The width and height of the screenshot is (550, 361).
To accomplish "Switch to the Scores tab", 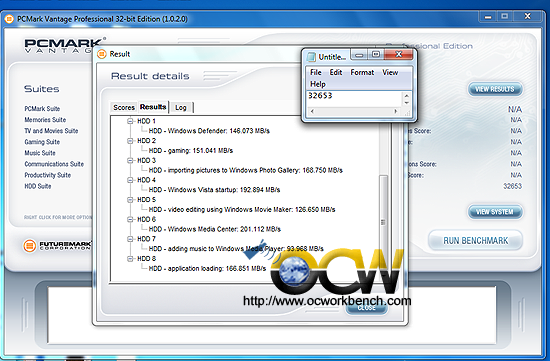I will pyautogui.click(x=124, y=107).
